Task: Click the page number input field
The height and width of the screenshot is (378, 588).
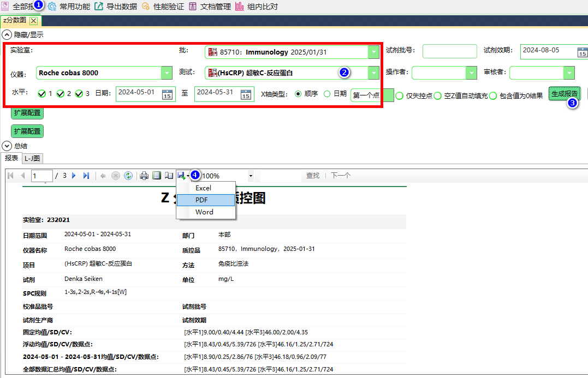Action: (x=41, y=175)
